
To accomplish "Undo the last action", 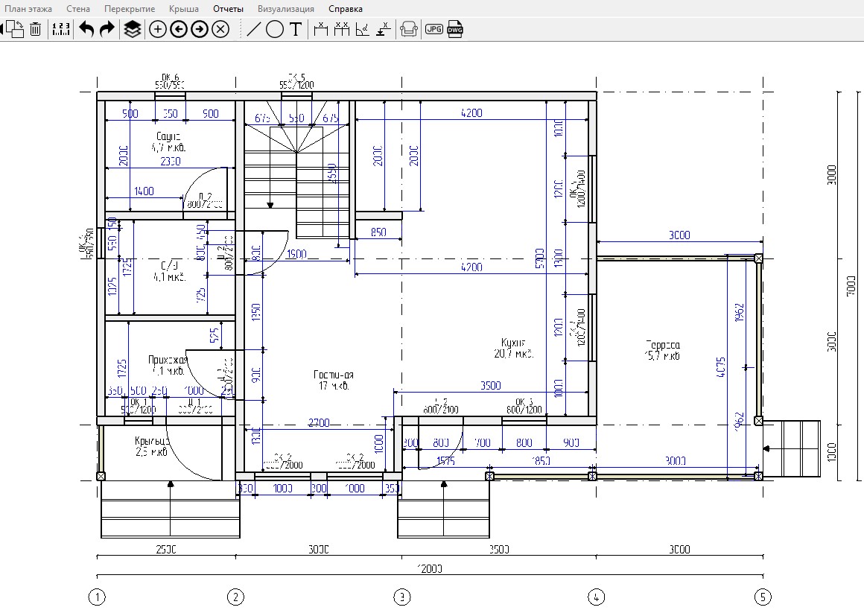I will coord(86,29).
